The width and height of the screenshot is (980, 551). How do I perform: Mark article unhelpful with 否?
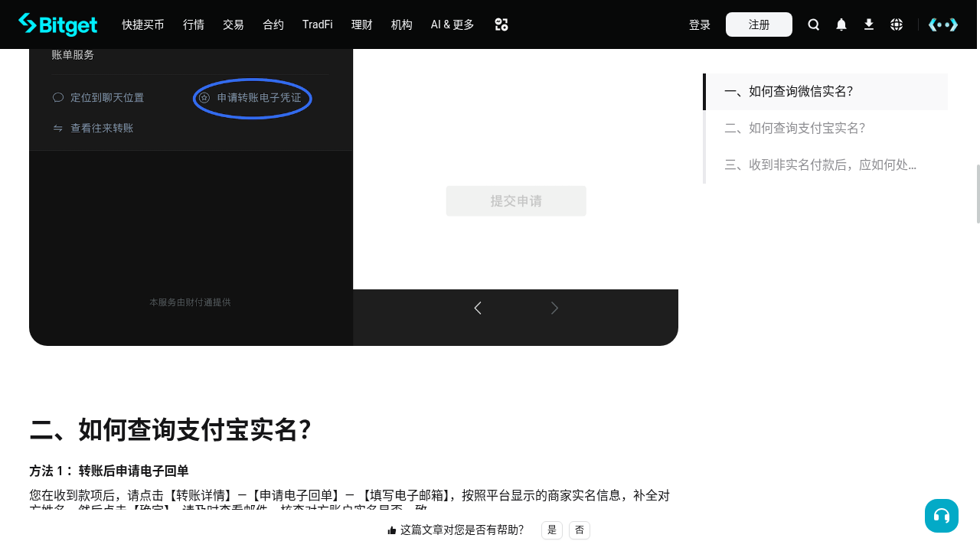point(580,530)
